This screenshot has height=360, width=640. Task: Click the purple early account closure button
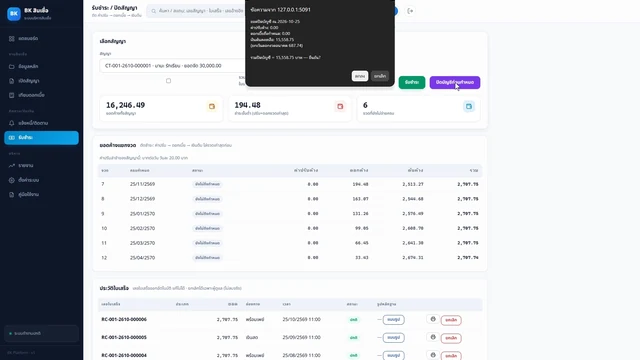click(455, 82)
